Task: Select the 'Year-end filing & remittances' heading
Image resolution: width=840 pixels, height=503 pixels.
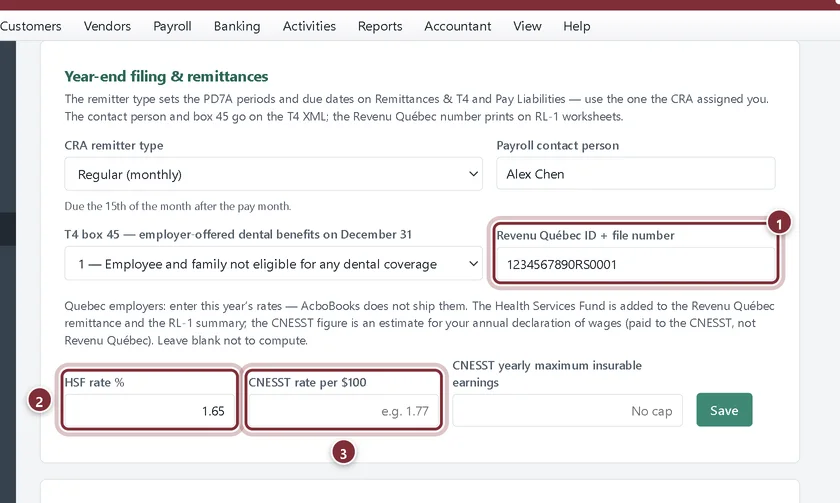Action: (x=166, y=77)
